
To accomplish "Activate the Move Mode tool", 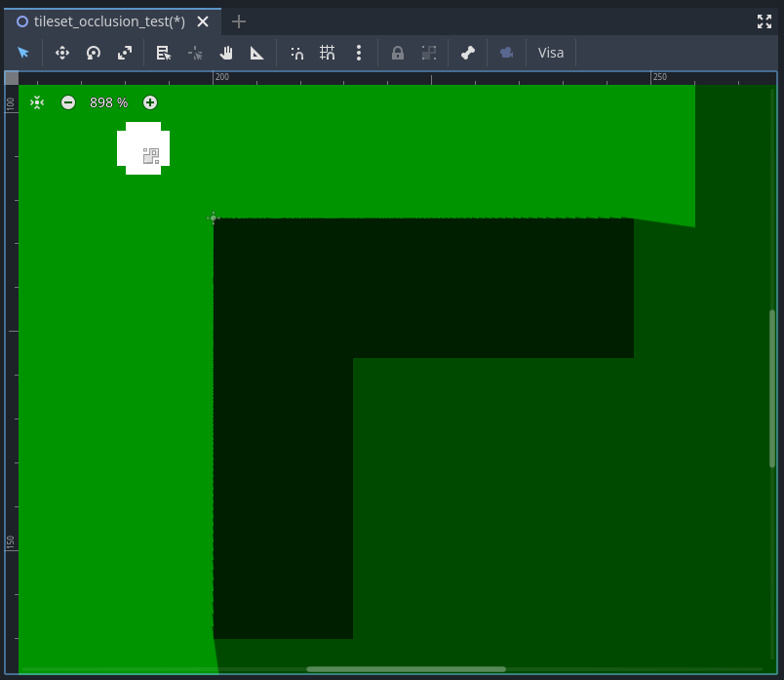I will pos(61,53).
